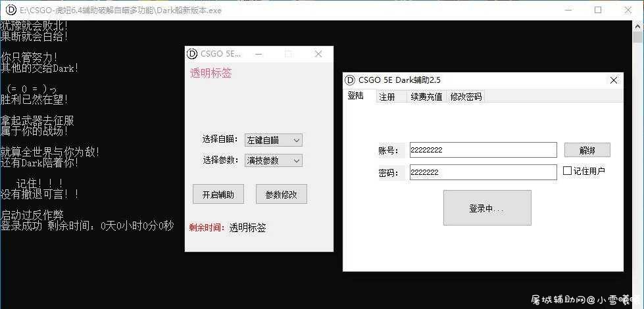
Task: Click the 选择自瞄: label
Action: pos(220,139)
